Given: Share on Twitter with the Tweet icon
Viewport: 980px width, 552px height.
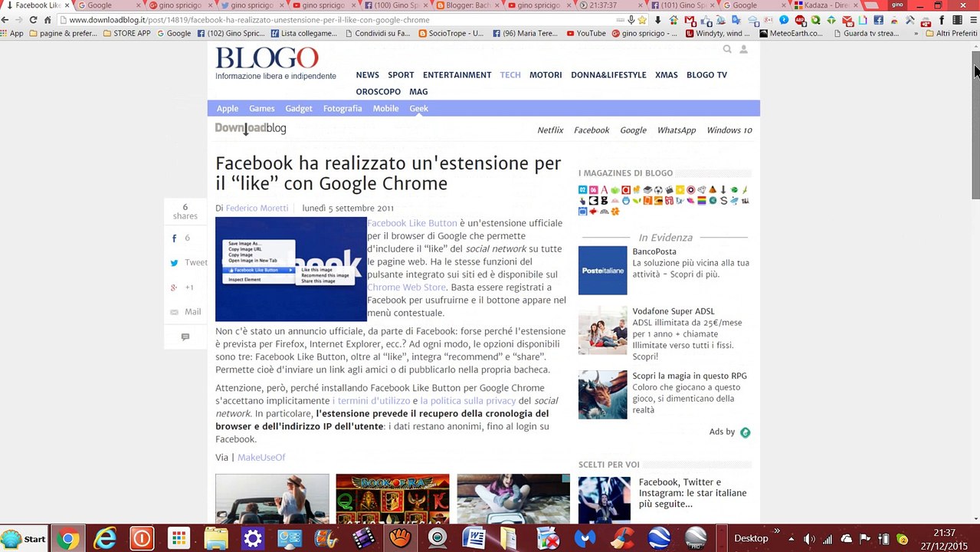Looking at the screenshot, I should (175, 263).
